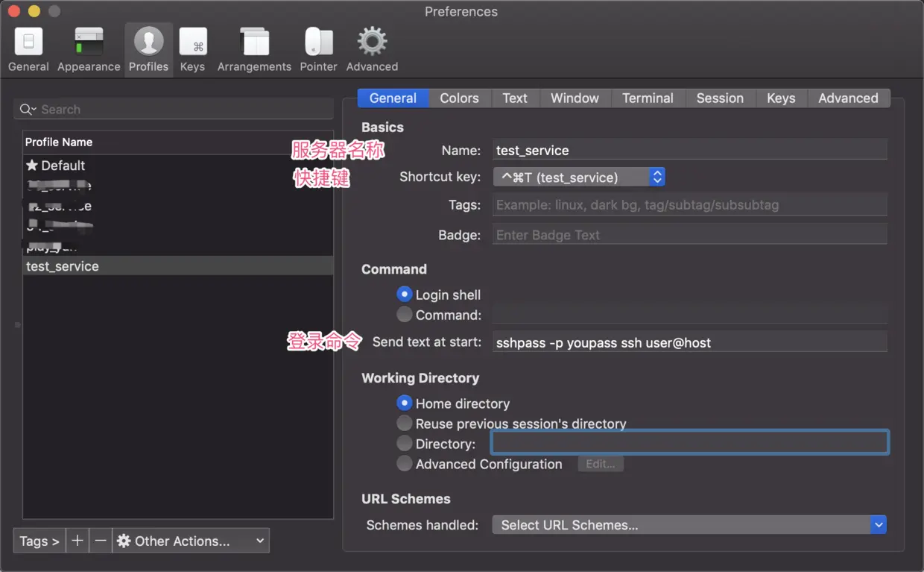Image resolution: width=924 pixels, height=572 pixels.
Task: Choose Home directory radio option
Action: [x=405, y=403]
